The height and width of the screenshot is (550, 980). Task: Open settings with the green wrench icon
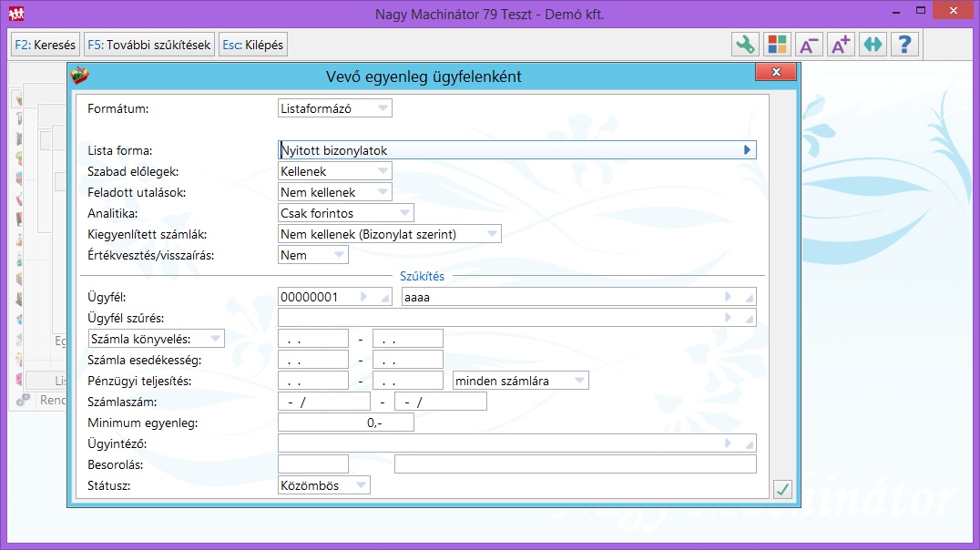coord(745,45)
